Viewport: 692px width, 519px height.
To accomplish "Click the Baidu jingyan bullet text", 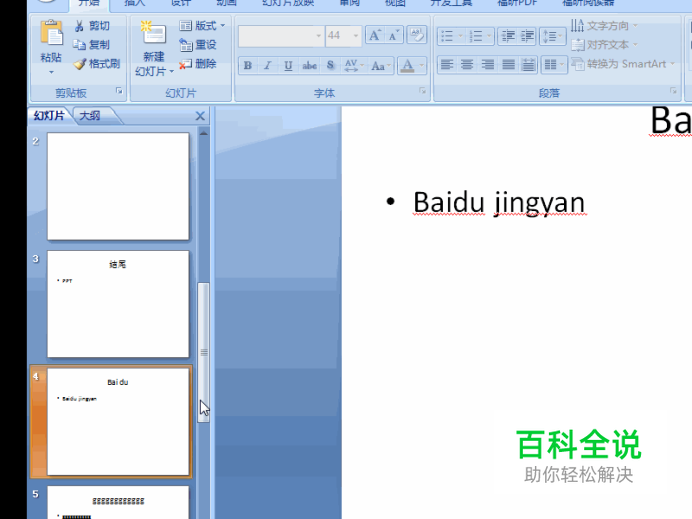I will 499,203.
